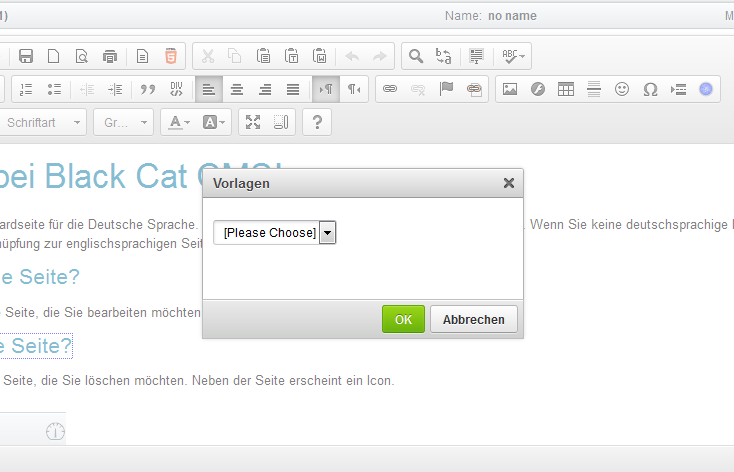This screenshot has height=472, width=734.
Task: Open the smiley emoticon picker
Action: (x=622, y=89)
